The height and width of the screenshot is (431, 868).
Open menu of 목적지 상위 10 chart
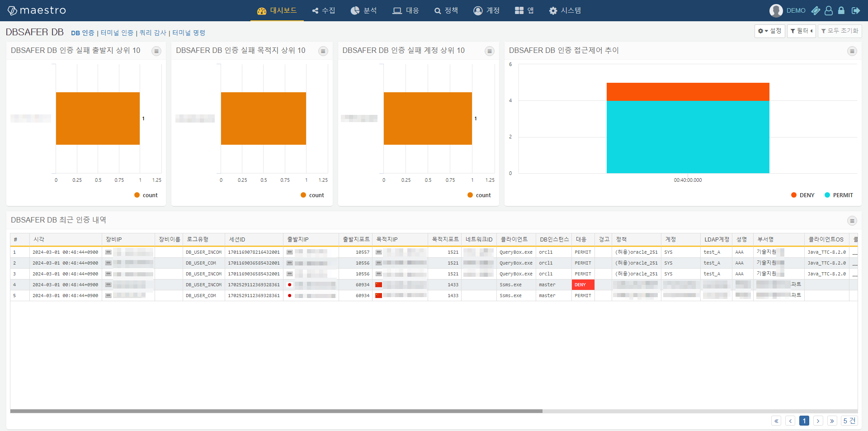(x=323, y=51)
